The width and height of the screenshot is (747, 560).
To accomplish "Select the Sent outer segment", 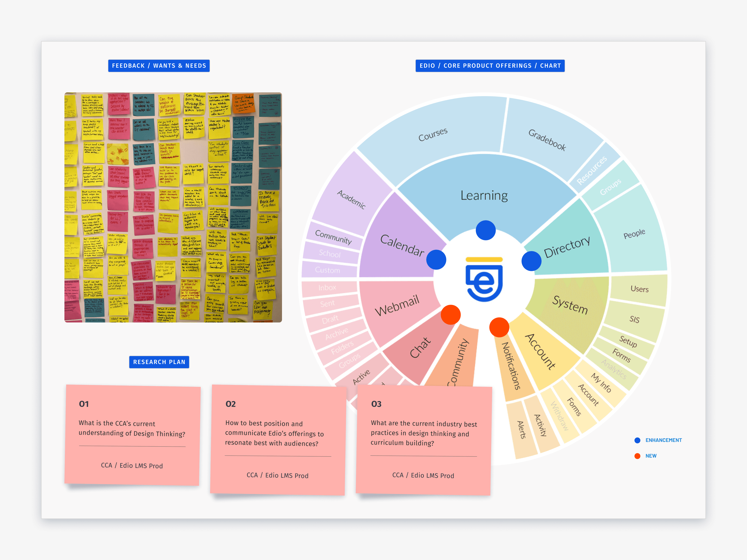I will point(328,304).
